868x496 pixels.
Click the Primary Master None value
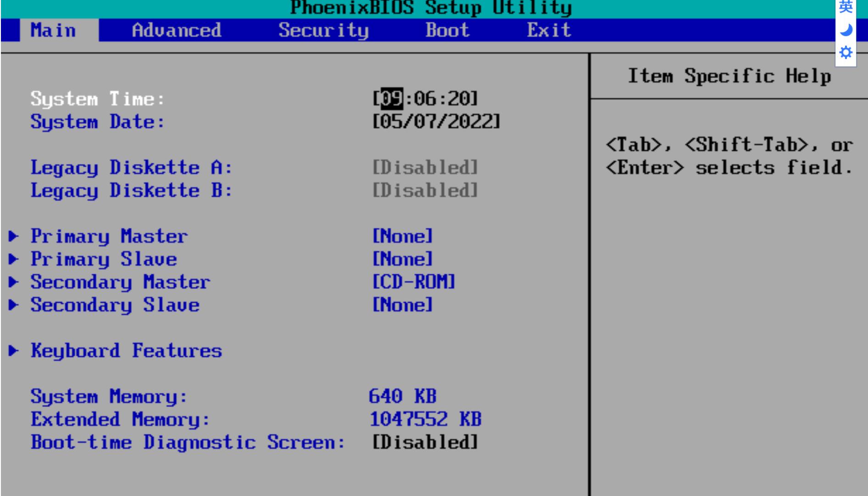coord(403,237)
